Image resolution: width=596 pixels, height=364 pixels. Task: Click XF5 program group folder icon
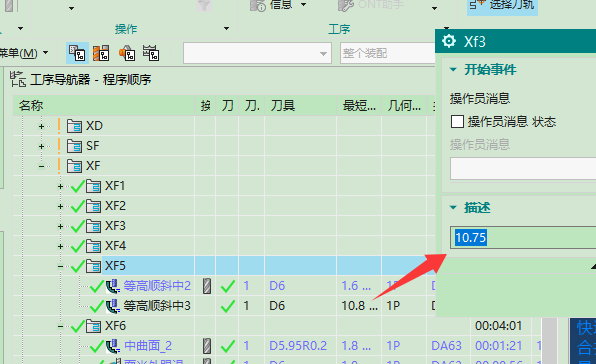[93, 266]
